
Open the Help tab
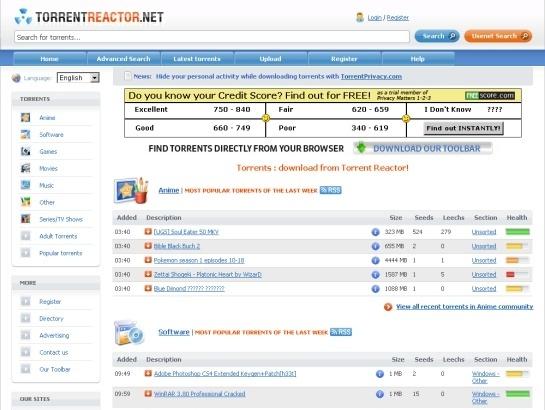(417, 59)
